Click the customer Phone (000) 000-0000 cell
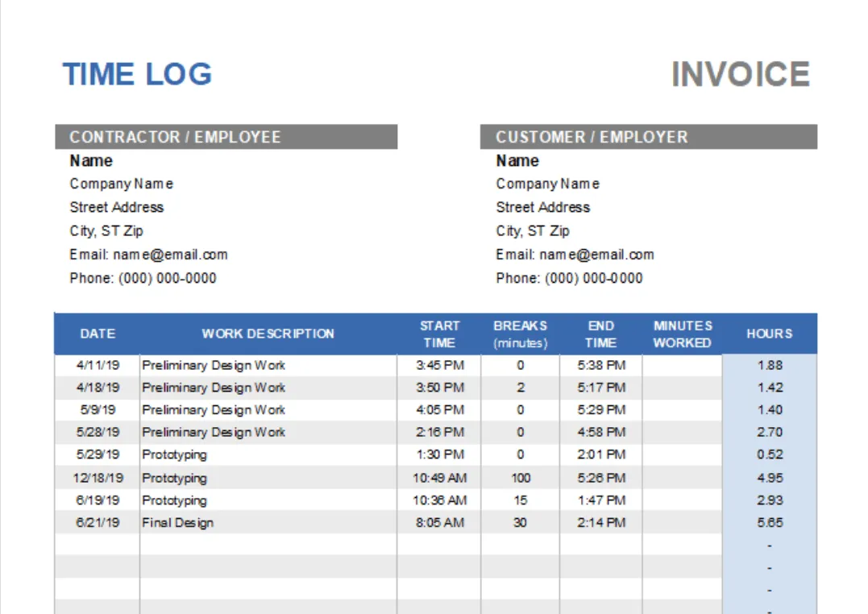Viewport: 868px width, 614px height. click(569, 278)
